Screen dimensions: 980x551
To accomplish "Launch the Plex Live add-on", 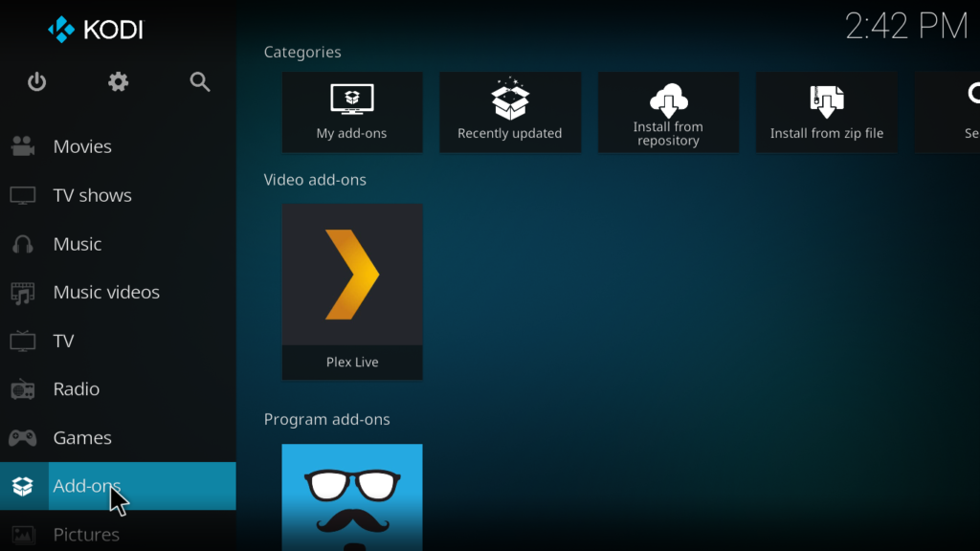I will tap(352, 291).
